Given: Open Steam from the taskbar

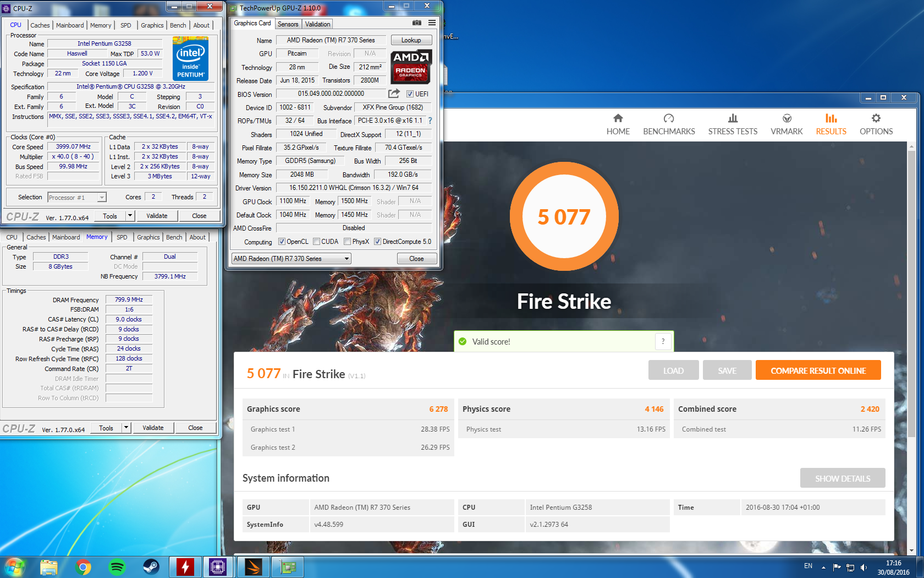Looking at the screenshot, I should pos(151,566).
